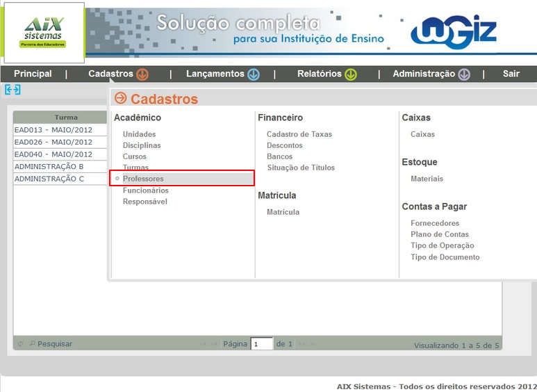The width and height of the screenshot is (537, 392).
Task: Click the green arrow icon beside Relatórios
Action: 351,74
